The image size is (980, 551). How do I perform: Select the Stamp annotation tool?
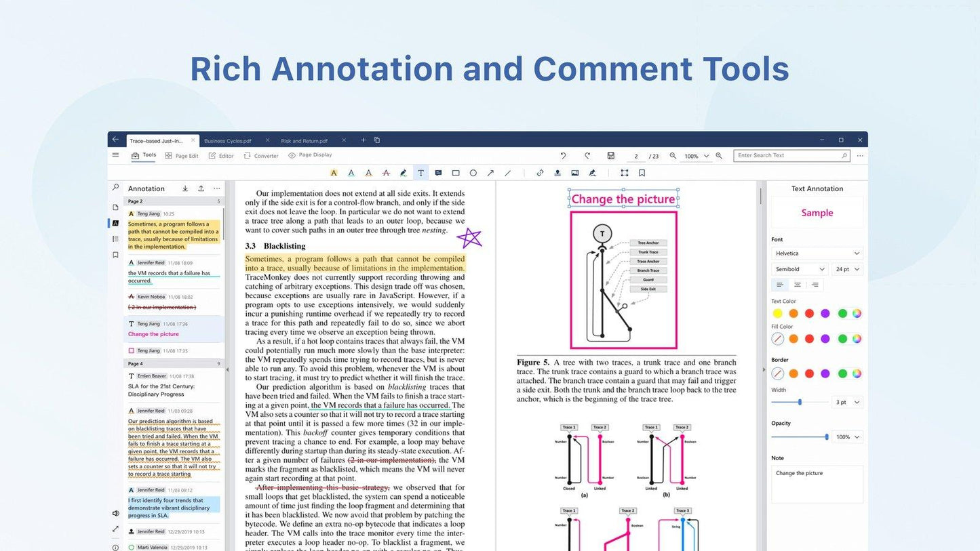pyautogui.click(x=557, y=173)
